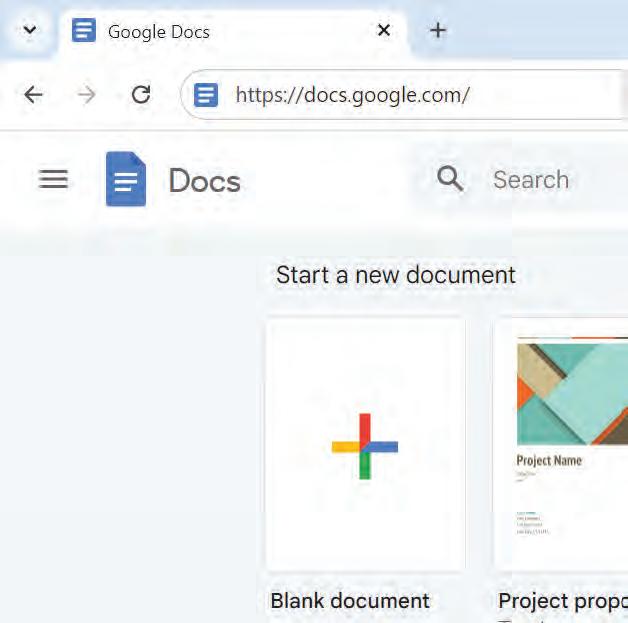
Task: Reload the current page
Action: (141, 94)
